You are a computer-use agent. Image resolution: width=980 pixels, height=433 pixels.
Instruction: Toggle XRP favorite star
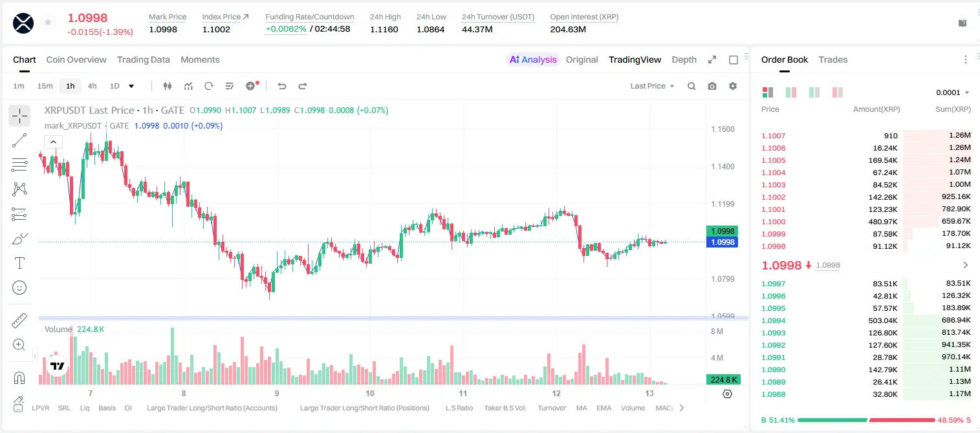48,23
